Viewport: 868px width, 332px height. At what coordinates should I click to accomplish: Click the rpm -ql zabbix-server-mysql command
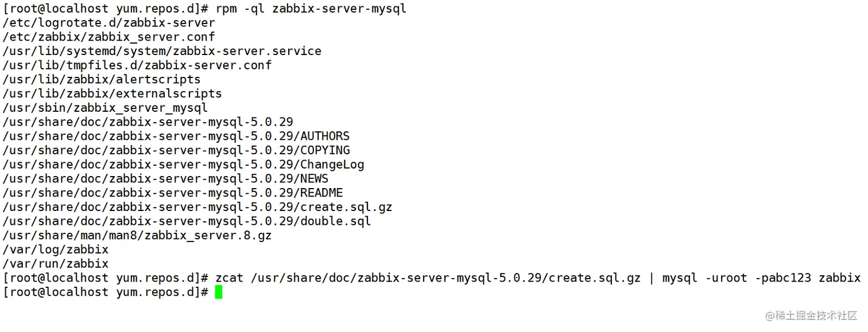tap(311, 9)
